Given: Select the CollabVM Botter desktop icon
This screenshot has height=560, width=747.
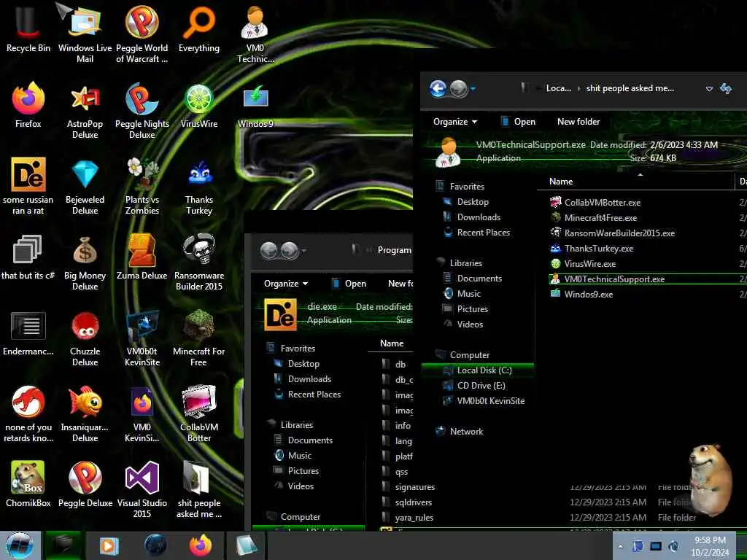Looking at the screenshot, I should coord(199,413).
